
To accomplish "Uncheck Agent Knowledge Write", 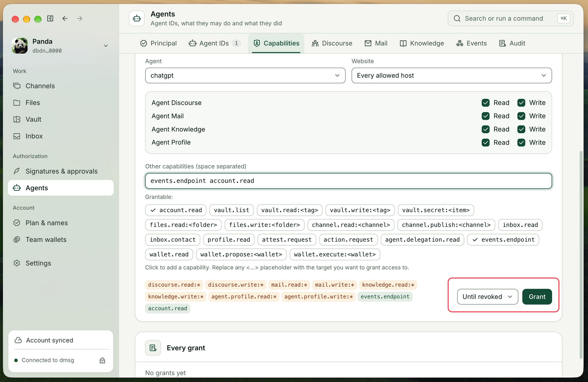I will click(x=521, y=129).
